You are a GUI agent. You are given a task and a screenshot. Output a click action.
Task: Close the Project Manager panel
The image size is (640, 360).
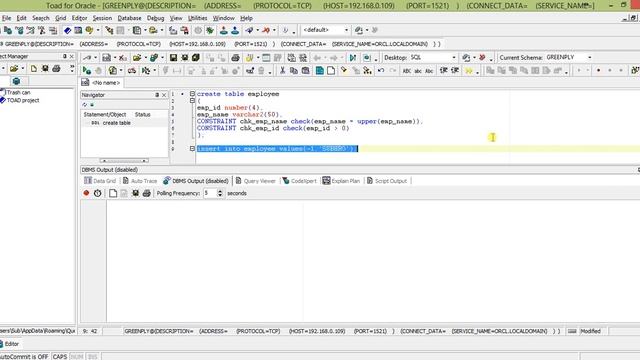click(72, 56)
